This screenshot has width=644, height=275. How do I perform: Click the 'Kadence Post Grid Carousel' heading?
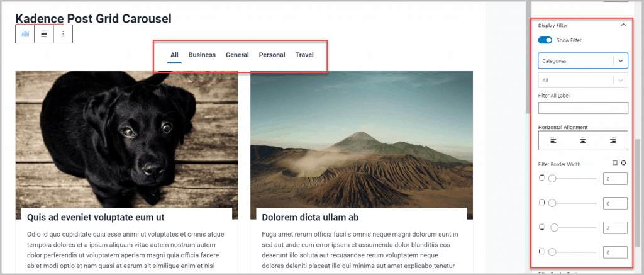(93, 18)
